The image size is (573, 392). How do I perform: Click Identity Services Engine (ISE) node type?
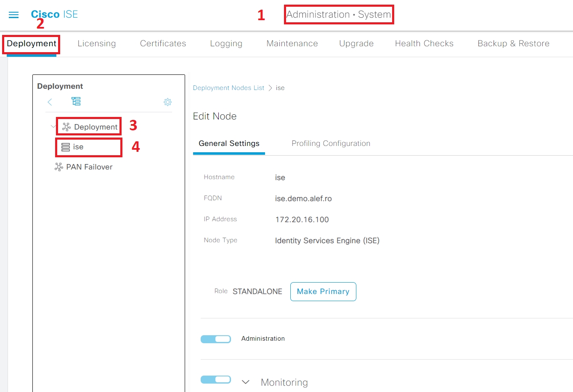tap(327, 241)
